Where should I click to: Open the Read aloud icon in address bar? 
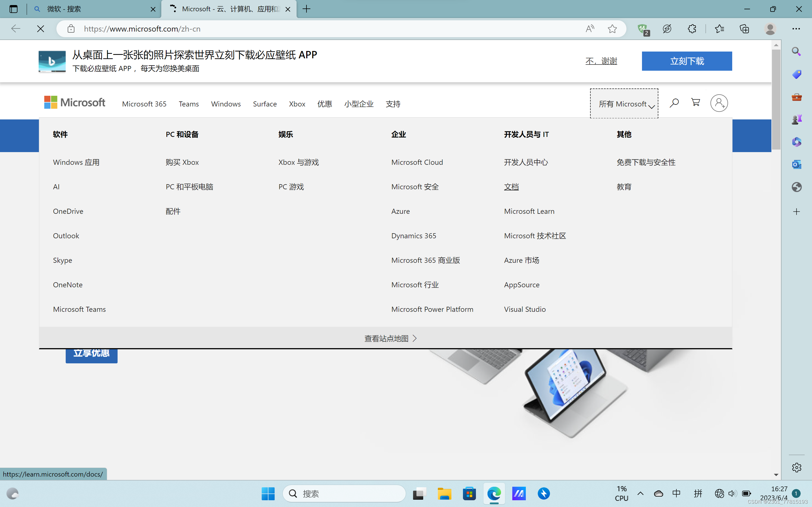pos(590,29)
